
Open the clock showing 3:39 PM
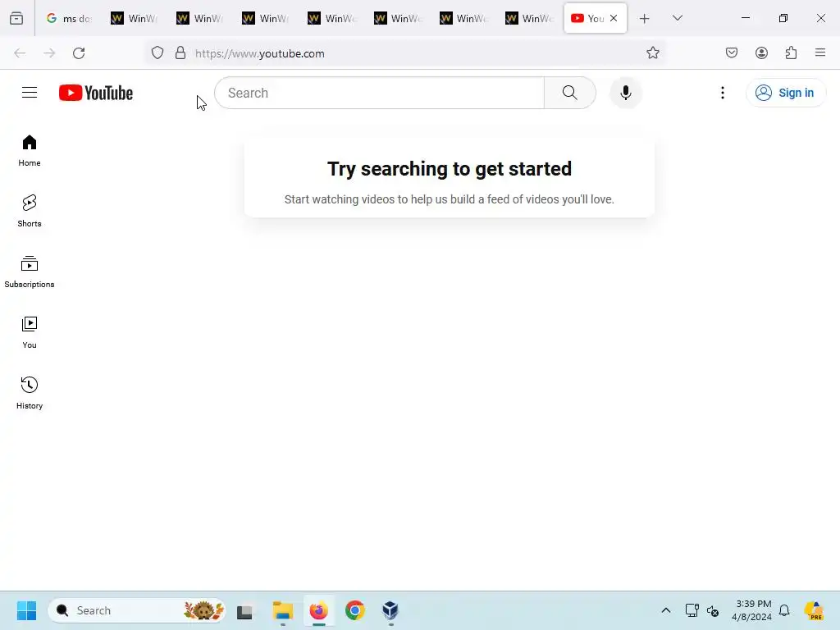coord(751,610)
